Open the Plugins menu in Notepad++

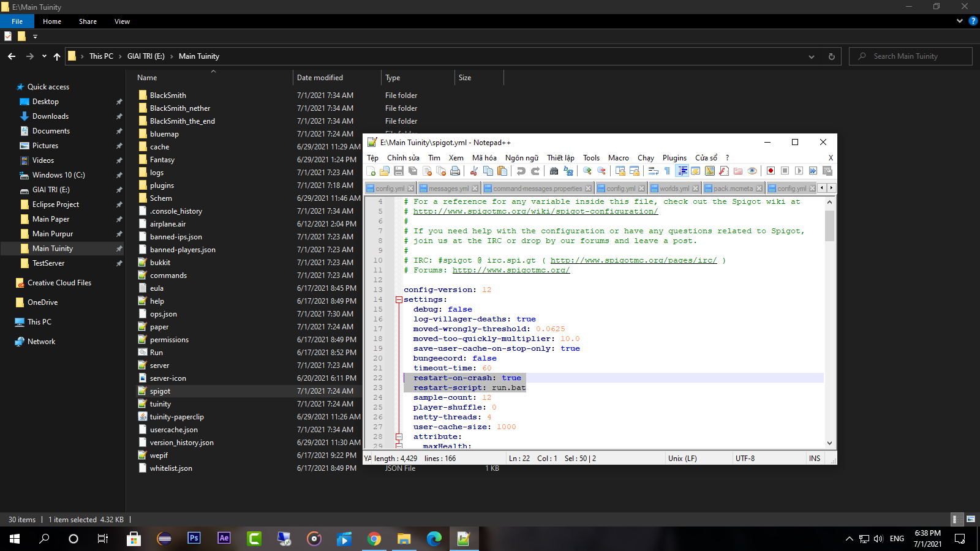coord(674,158)
